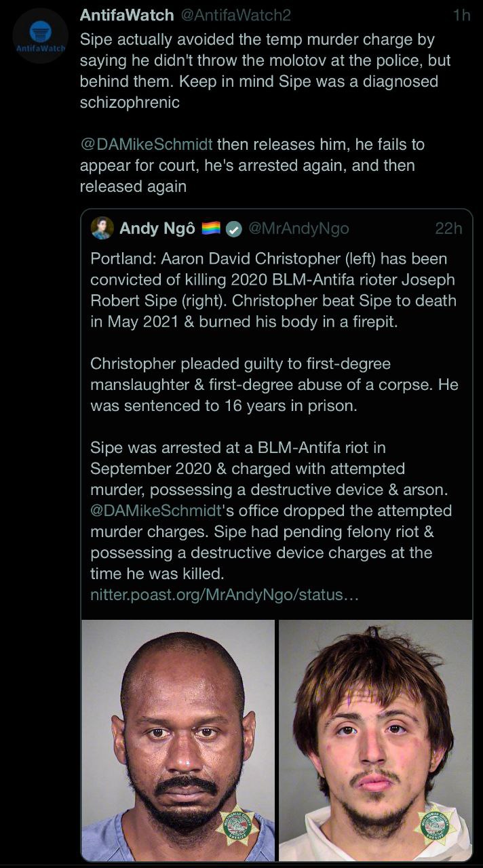Viewport: 483px width, 868px height.
Task: Click the sheriff badge on the left mugshot
Action: 237,825
